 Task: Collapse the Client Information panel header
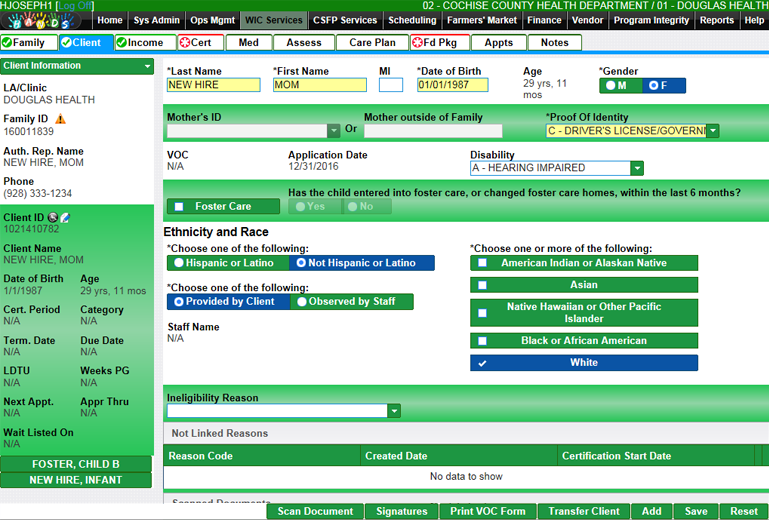click(x=147, y=66)
